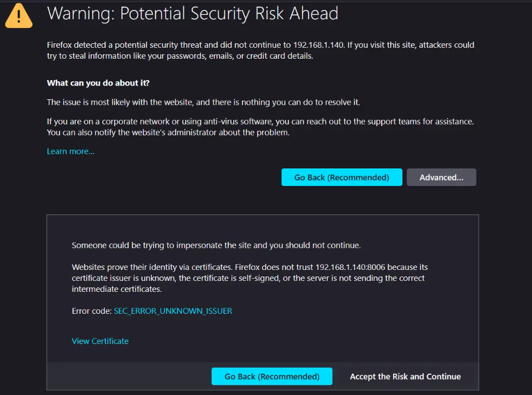This screenshot has width=532, height=395.
Task: Choose Accept the Risk and Continue
Action: [x=405, y=376]
